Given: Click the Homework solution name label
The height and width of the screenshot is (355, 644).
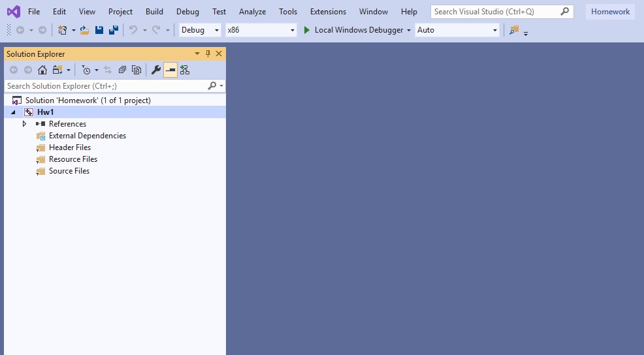Looking at the screenshot, I should point(610,12).
